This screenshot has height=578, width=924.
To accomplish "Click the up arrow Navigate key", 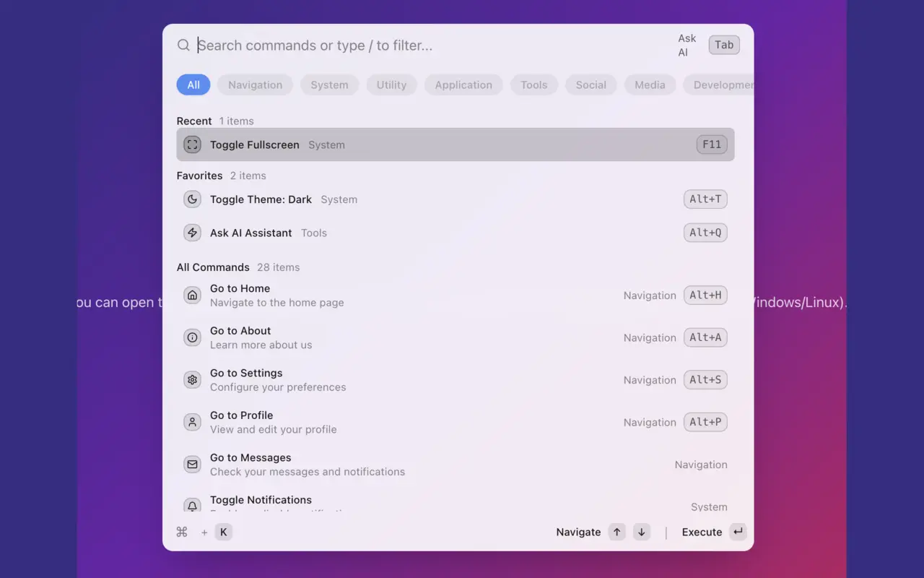I will [x=616, y=532].
